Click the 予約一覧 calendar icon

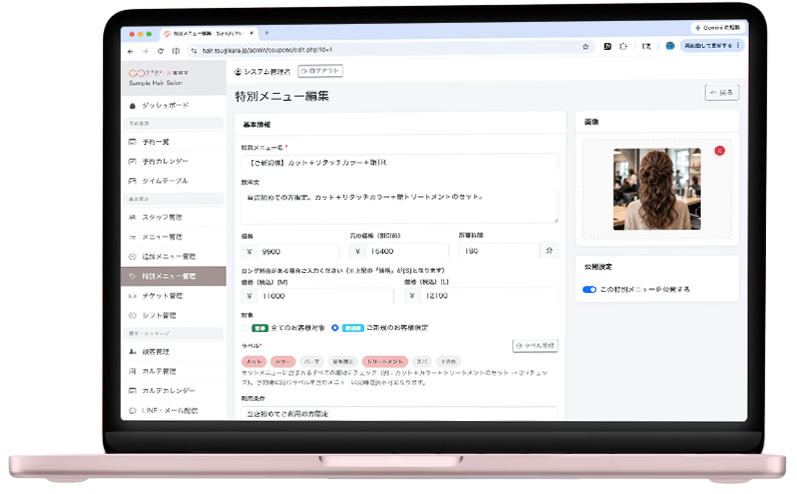tap(133, 142)
